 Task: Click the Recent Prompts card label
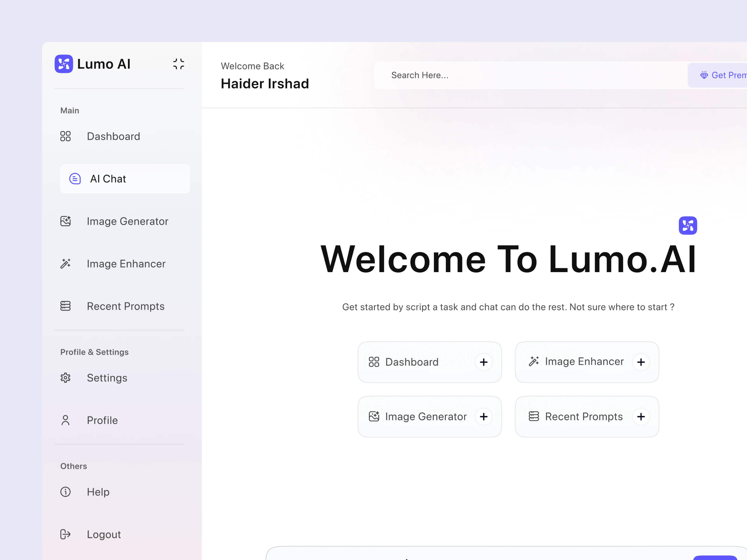(x=584, y=416)
